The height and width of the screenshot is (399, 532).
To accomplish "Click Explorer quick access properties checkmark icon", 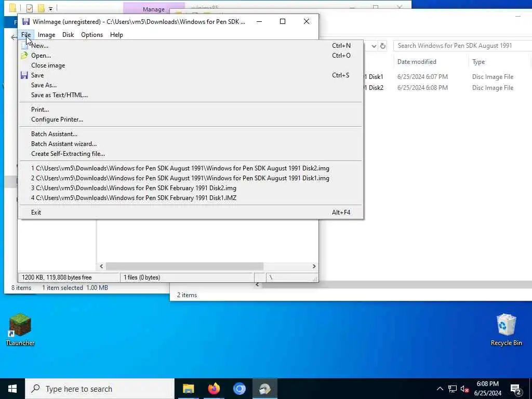I will (30, 8).
